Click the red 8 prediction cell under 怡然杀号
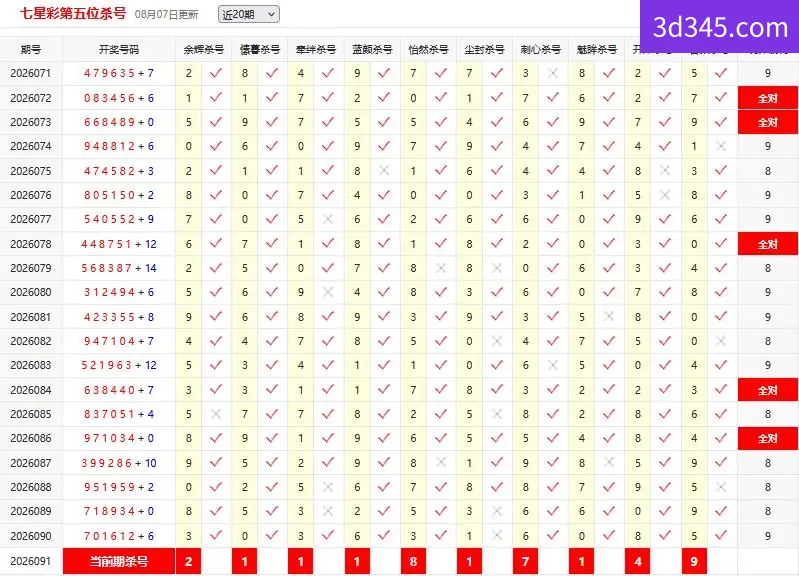The height and width of the screenshot is (576, 799). (413, 561)
